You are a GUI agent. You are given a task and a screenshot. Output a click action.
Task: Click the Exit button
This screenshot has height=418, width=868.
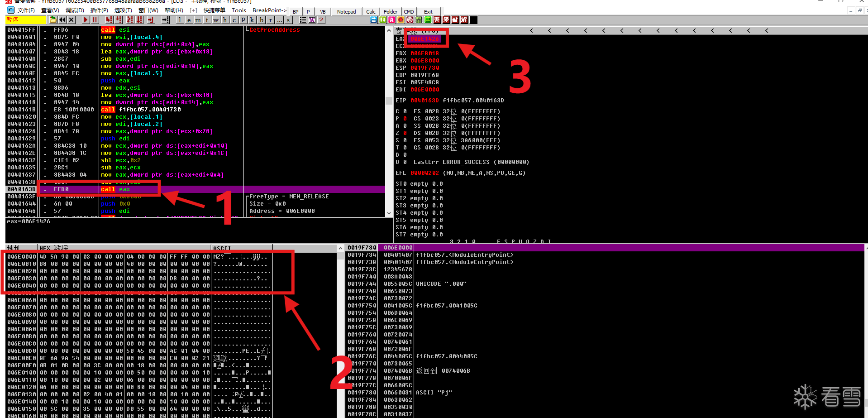tap(428, 12)
